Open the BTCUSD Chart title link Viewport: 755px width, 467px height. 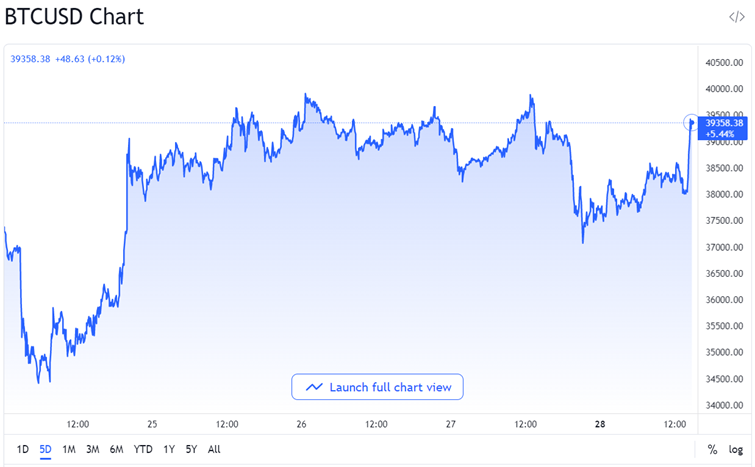76,17
